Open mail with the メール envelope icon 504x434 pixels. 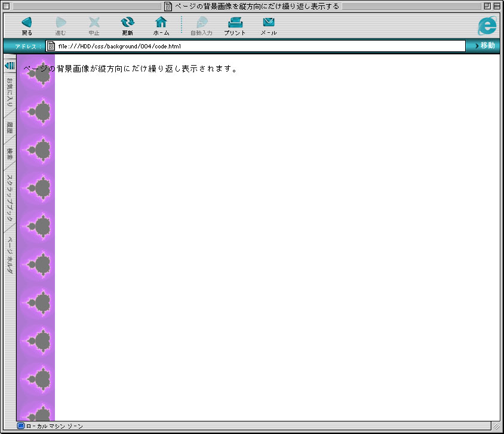click(268, 23)
